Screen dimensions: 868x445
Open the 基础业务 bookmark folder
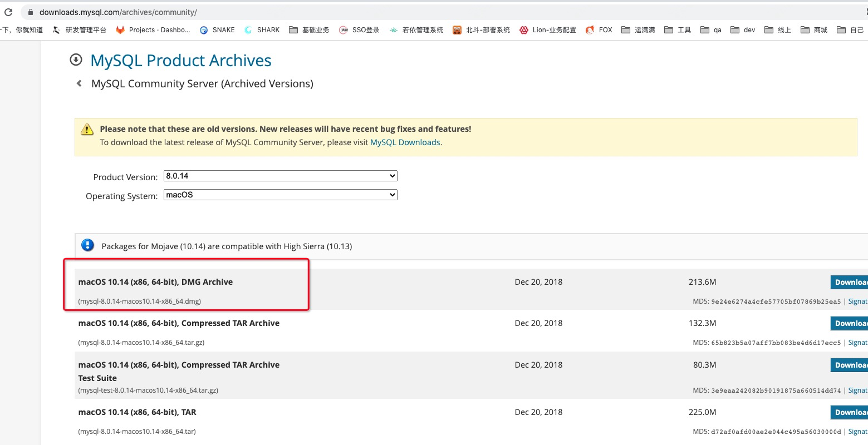tap(309, 30)
